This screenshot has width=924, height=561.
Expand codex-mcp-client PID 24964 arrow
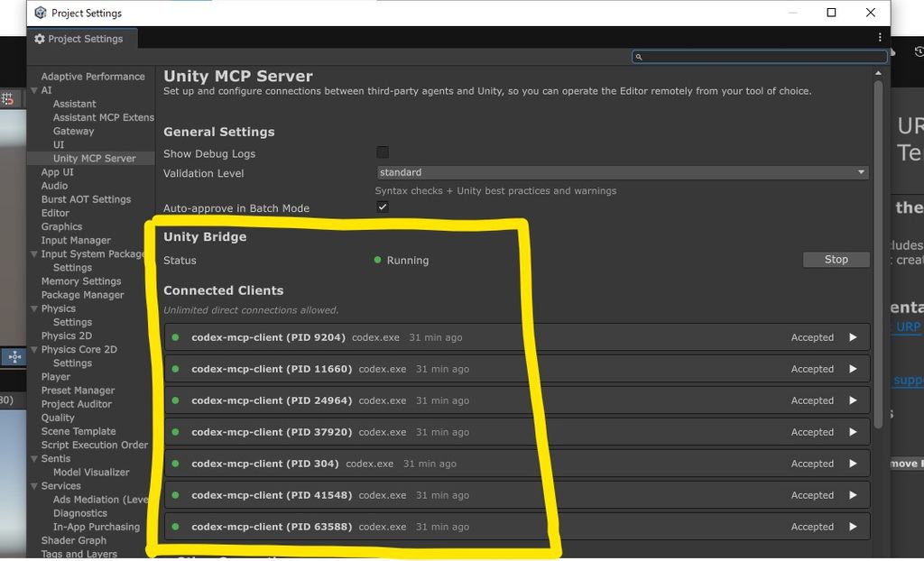tap(853, 400)
